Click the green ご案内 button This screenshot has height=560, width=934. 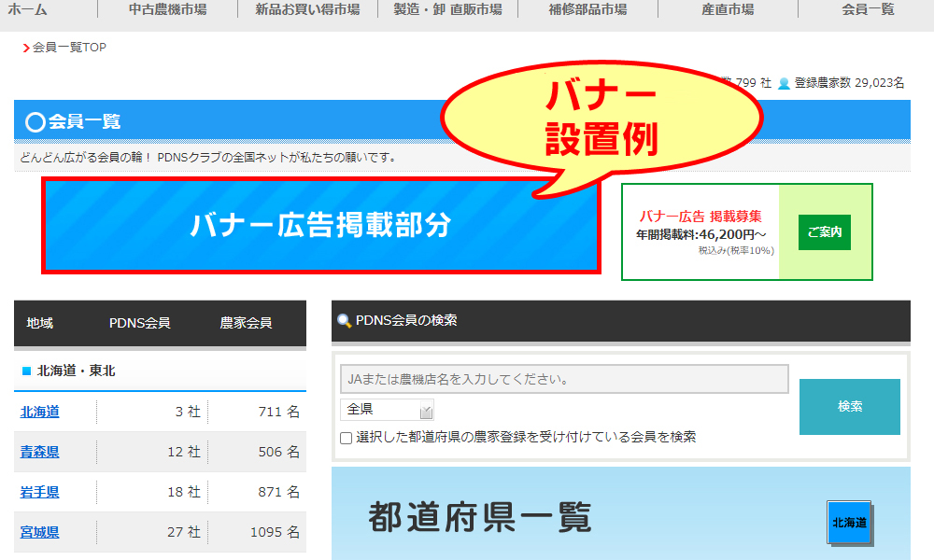pyautogui.click(x=825, y=232)
